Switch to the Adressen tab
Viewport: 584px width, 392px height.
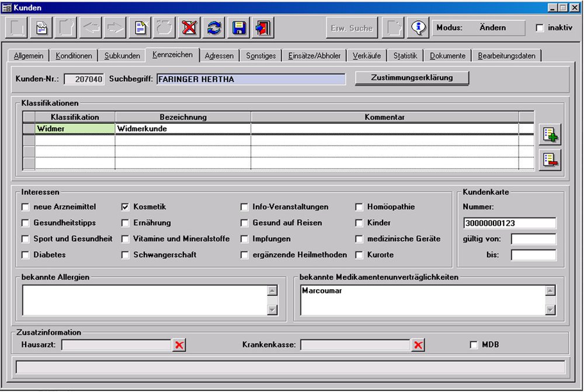tap(219, 56)
